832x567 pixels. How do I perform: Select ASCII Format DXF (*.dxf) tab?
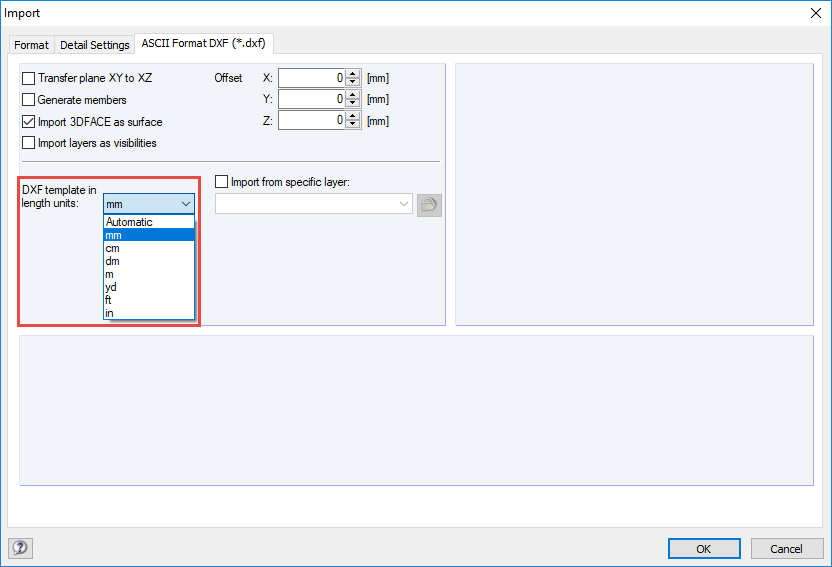point(204,43)
